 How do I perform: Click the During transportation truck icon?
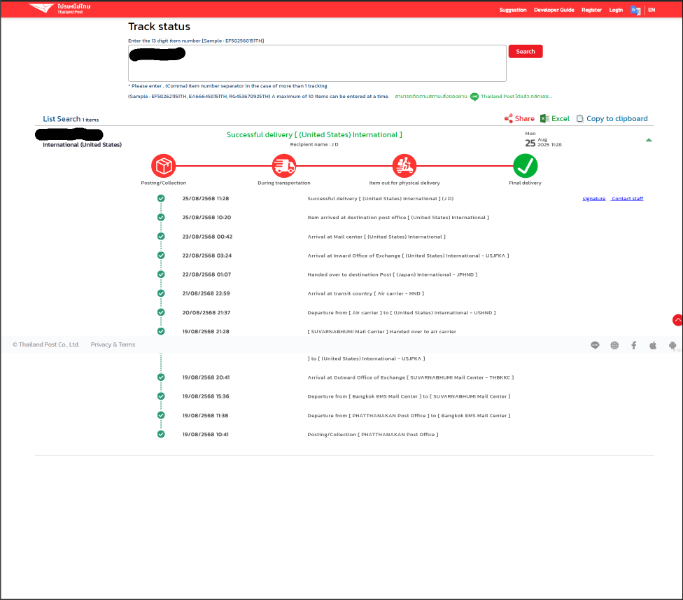point(284,166)
